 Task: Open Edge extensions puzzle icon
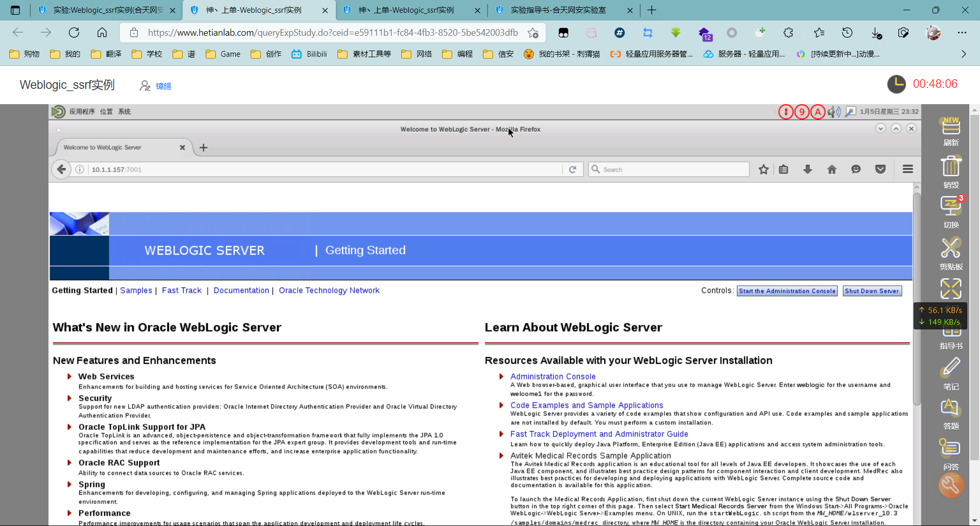click(788, 33)
